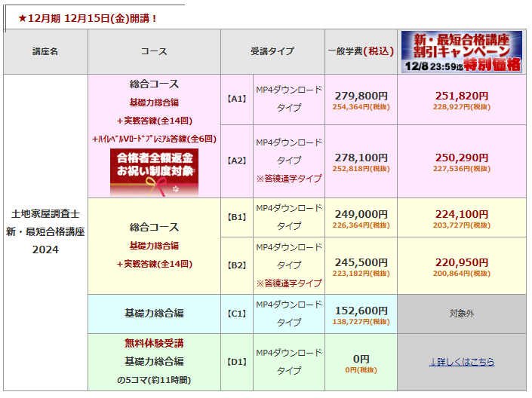Click MP4ダウンロードタイプ in the C1 row

pyautogui.click(x=289, y=314)
